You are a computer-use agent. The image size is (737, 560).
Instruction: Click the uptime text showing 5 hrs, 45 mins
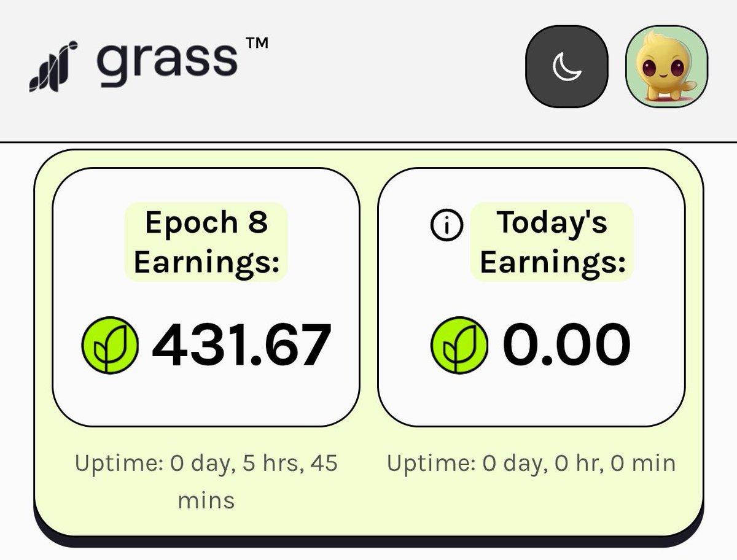click(x=206, y=481)
